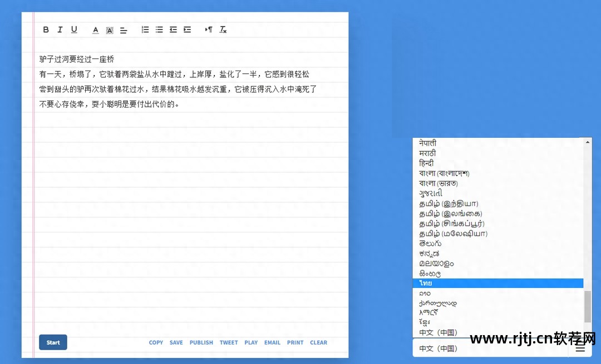The width and height of the screenshot is (601, 364).
Task: Click the PUBLISH link
Action: pyautogui.click(x=201, y=342)
